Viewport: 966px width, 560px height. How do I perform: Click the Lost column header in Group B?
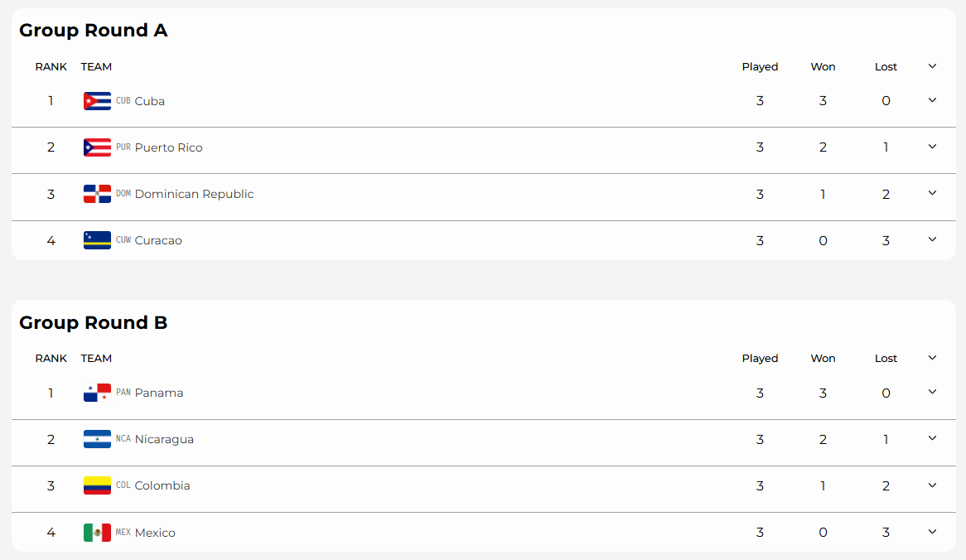coord(886,359)
